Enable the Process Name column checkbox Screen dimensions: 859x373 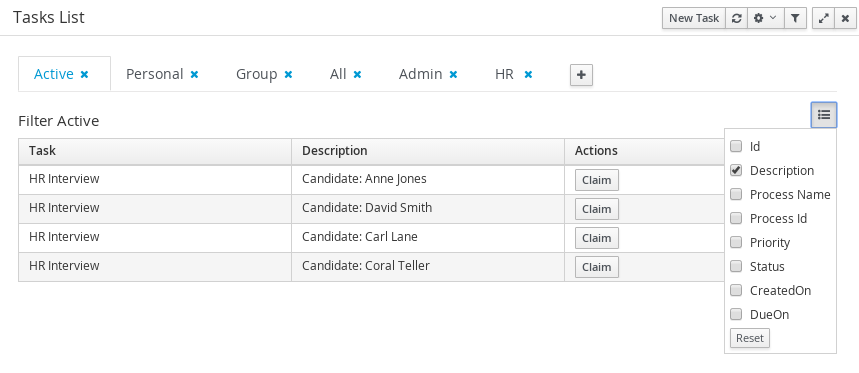pyautogui.click(x=736, y=194)
